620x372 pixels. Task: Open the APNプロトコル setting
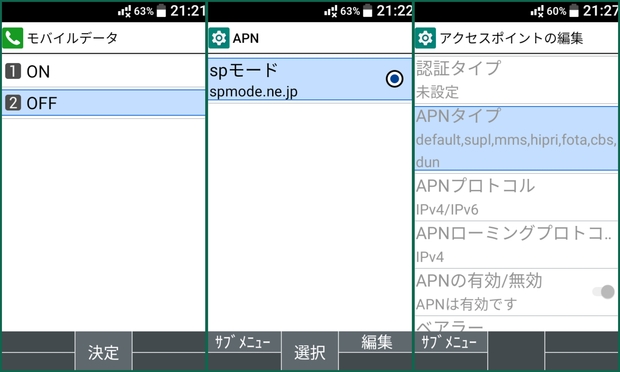tap(516, 197)
